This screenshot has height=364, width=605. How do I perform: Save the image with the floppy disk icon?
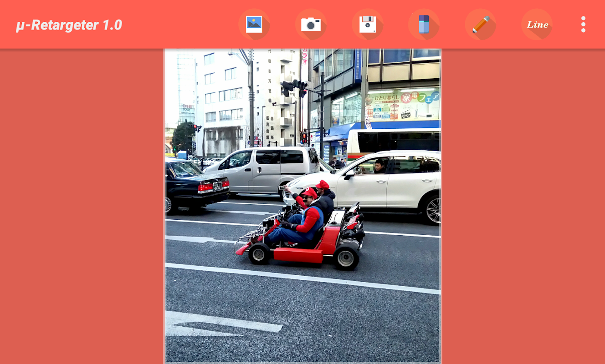point(367,24)
